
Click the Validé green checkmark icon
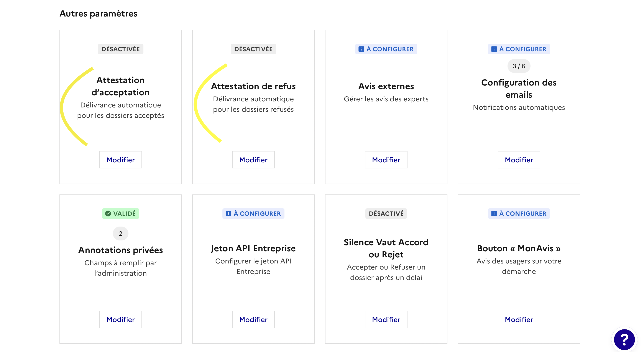108,214
